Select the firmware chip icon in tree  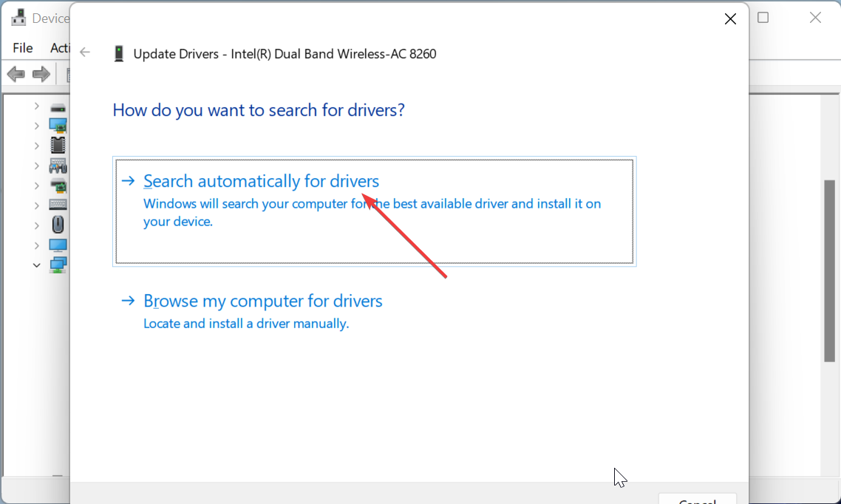pyautogui.click(x=58, y=146)
